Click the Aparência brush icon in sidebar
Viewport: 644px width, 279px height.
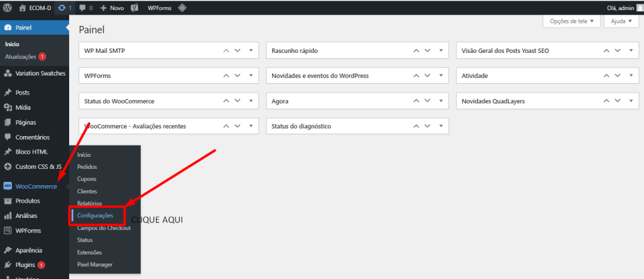[x=8, y=250]
